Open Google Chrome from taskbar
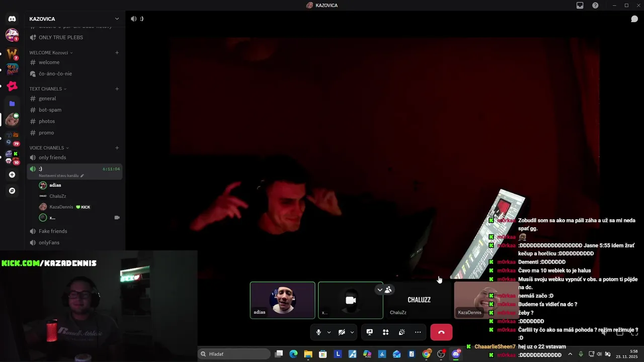The width and height of the screenshot is (644, 362). (x=426, y=354)
